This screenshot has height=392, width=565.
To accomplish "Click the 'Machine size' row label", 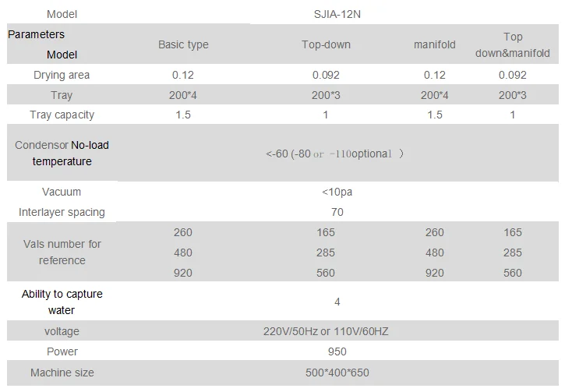I will [62, 373].
